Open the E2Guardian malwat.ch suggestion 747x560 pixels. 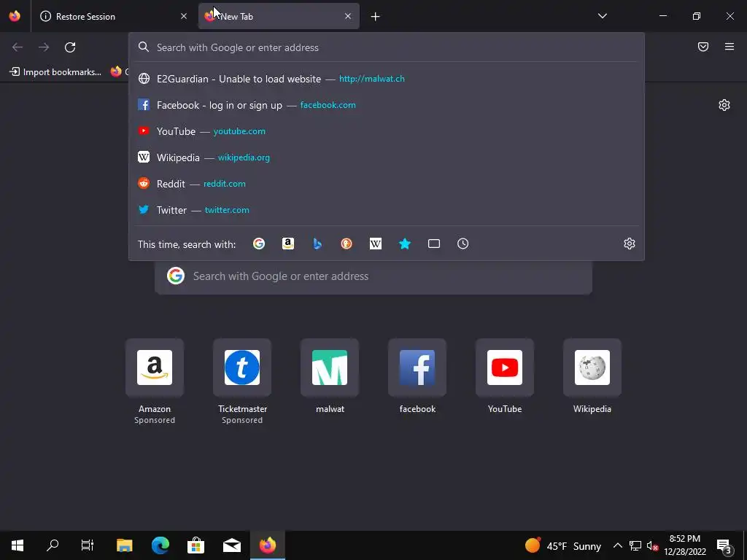[x=387, y=79]
